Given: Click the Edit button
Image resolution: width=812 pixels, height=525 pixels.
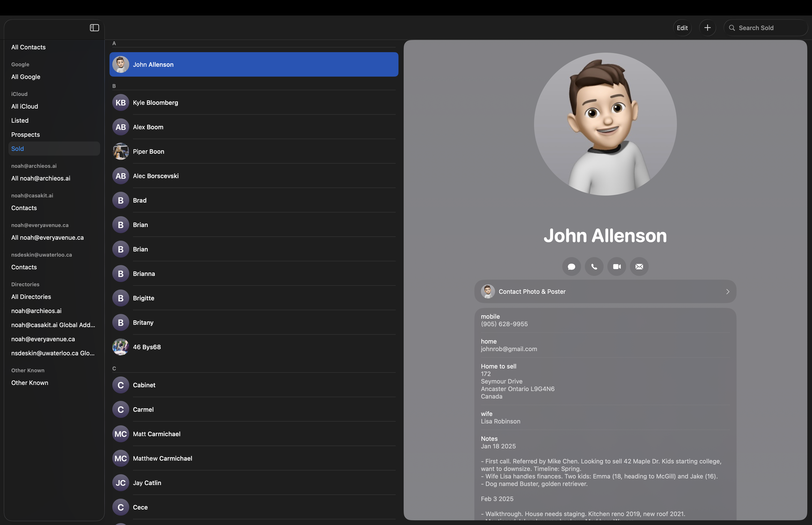Looking at the screenshot, I should [x=682, y=28].
